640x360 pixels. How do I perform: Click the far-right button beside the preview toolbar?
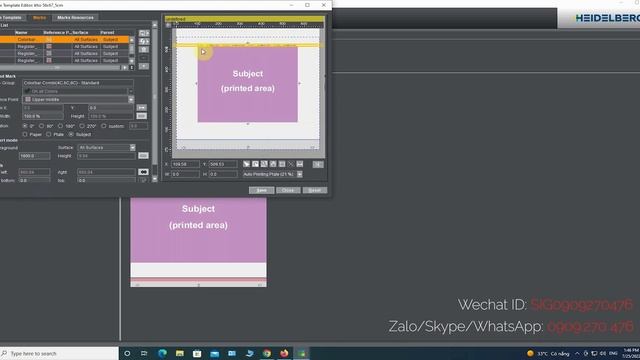[x=318, y=164]
